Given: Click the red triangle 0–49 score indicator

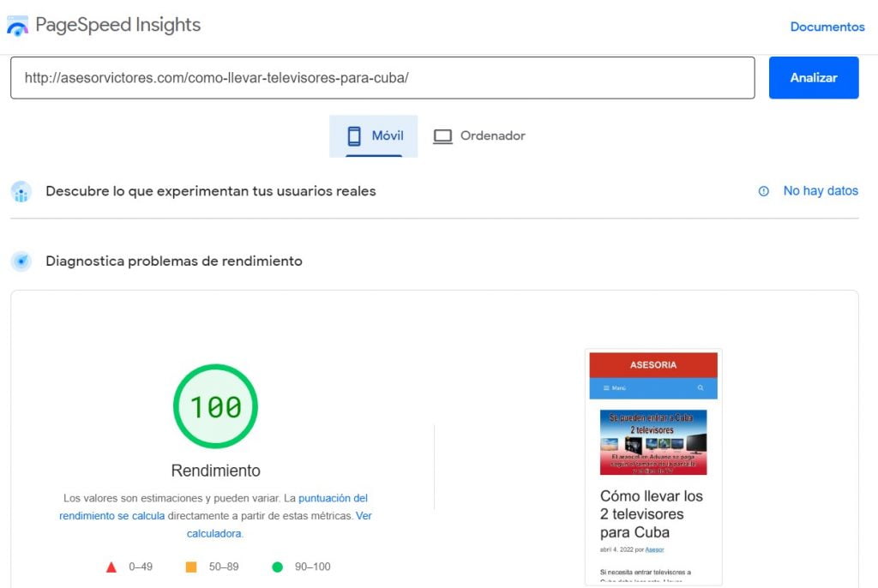Looking at the screenshot, I should point(111,567).
